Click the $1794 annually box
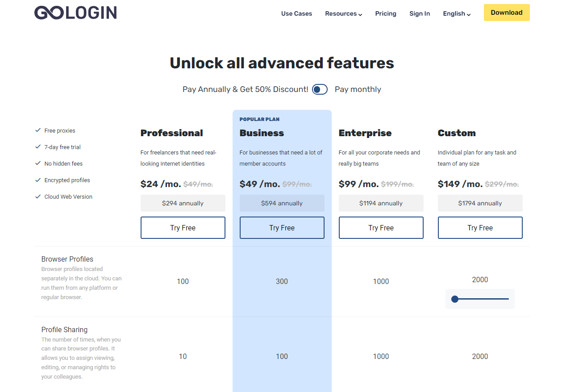This screenshot has width=587, height=392. coord(480,203)
